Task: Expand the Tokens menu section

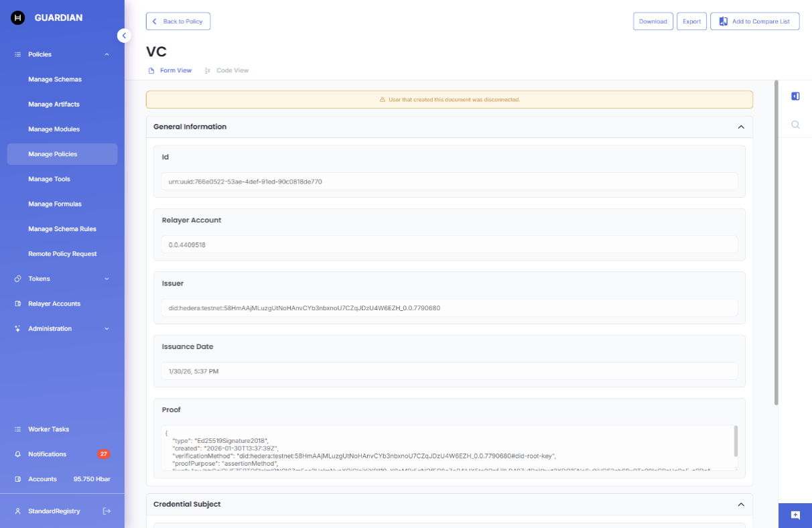Action: point(107,279)
